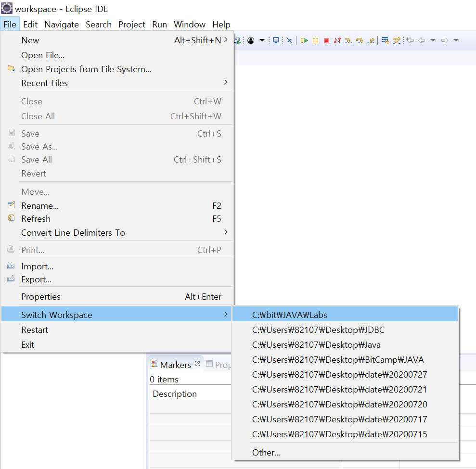Switch to the Desktop\BitCamp\JAVA workspace
476x469 pixels.
point(345,359)
